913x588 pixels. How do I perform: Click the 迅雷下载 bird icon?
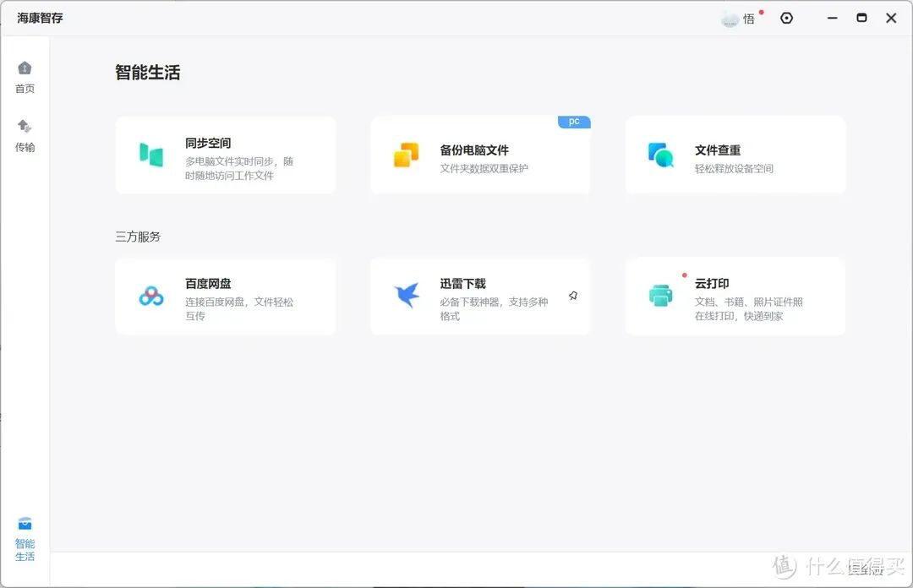(407, 295)
